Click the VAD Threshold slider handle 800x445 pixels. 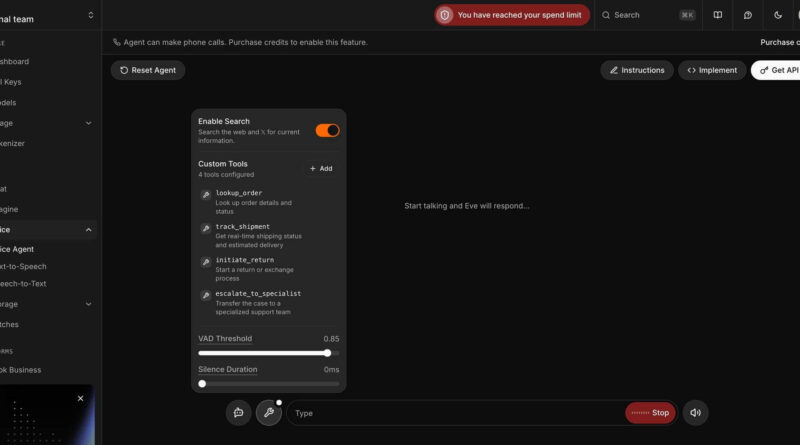click(328, 353)
